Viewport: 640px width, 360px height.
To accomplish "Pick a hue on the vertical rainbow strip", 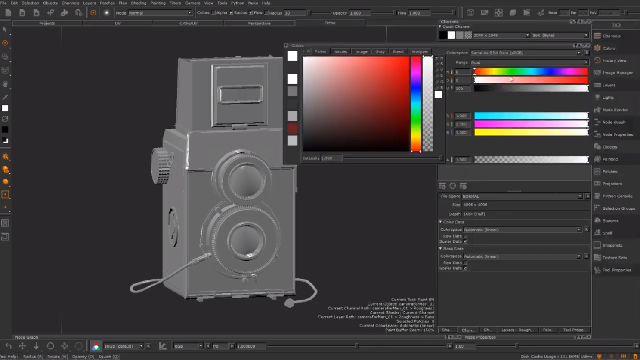I will point(416,104).
